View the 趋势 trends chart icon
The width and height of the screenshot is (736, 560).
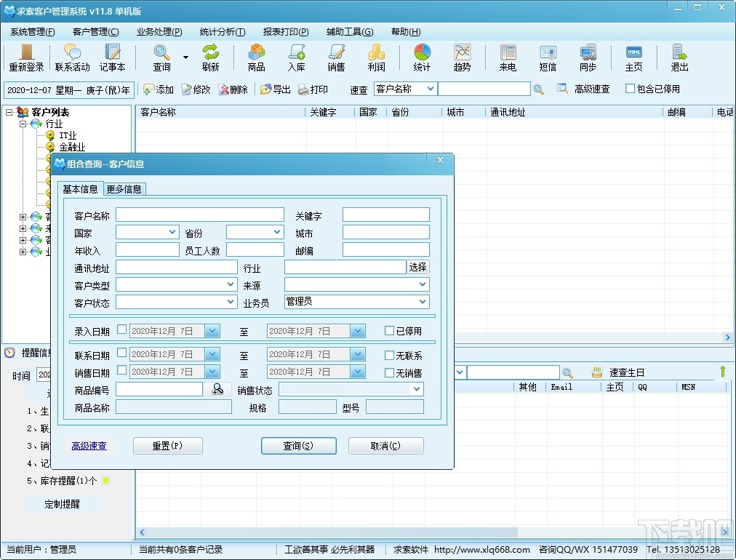click(x=462, y=57)
